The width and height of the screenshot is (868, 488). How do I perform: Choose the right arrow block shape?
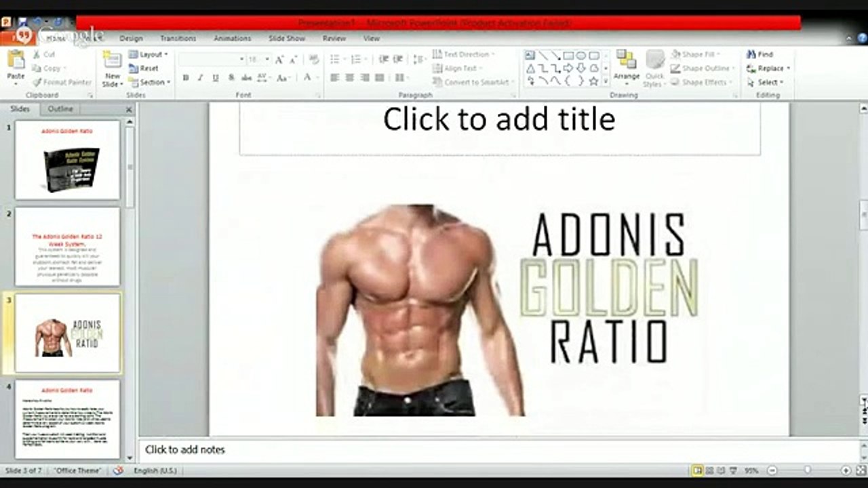coord(568,68)
